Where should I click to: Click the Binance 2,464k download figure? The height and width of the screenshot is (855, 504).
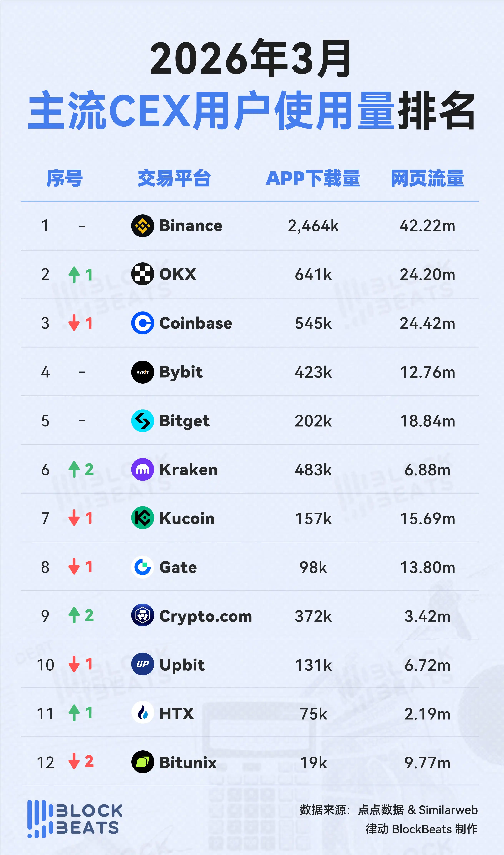[x=313, y=226]
